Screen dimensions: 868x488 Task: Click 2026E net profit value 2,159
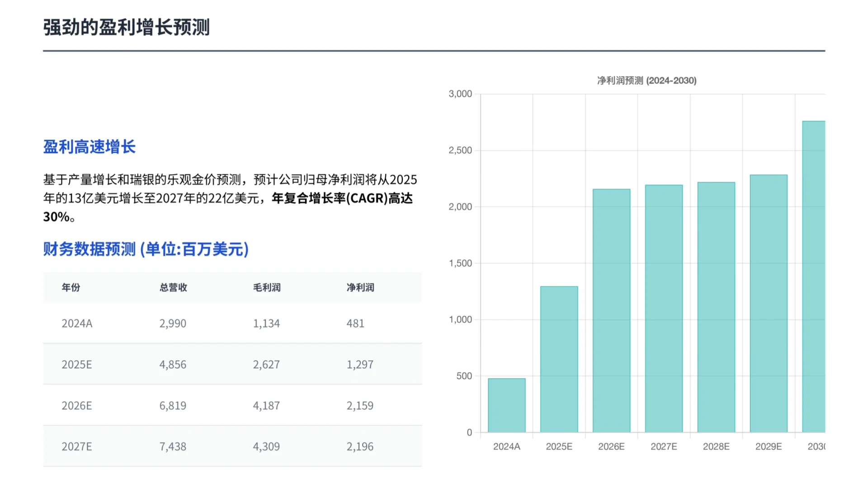(360, 406)
